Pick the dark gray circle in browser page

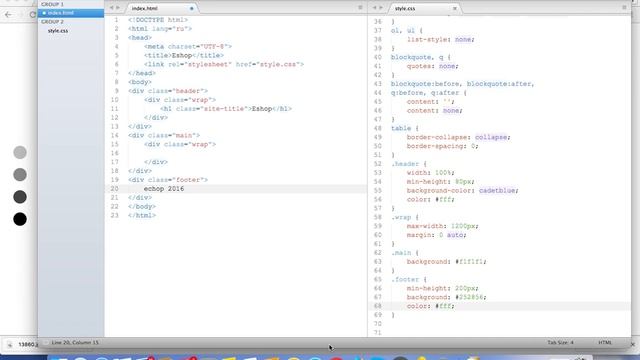pyautogui.click(x=20, y=197)
